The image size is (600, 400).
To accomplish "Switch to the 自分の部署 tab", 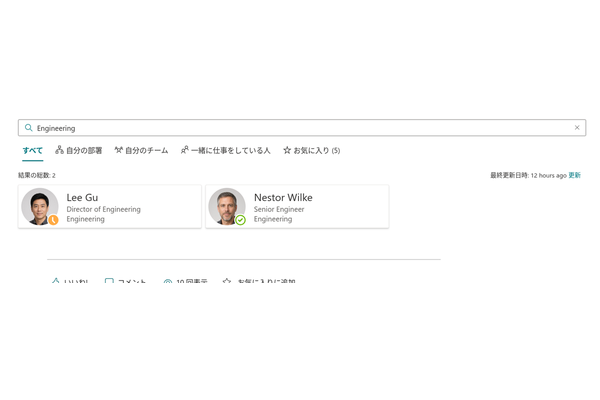I will click(78, 150).
